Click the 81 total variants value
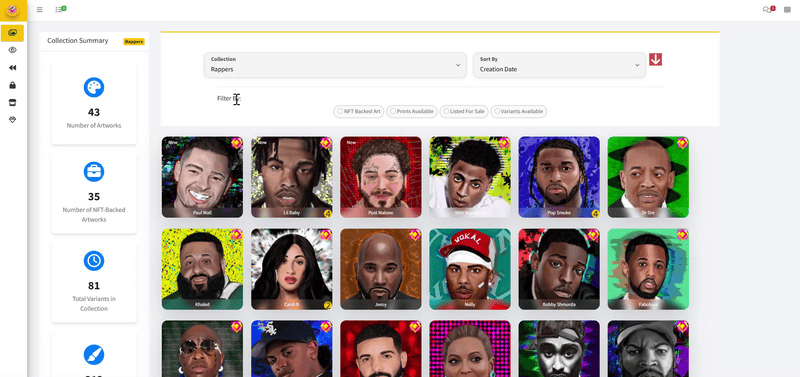Image resolution: width=800 pixels, height=377 pixels. (x=94, y=286)
